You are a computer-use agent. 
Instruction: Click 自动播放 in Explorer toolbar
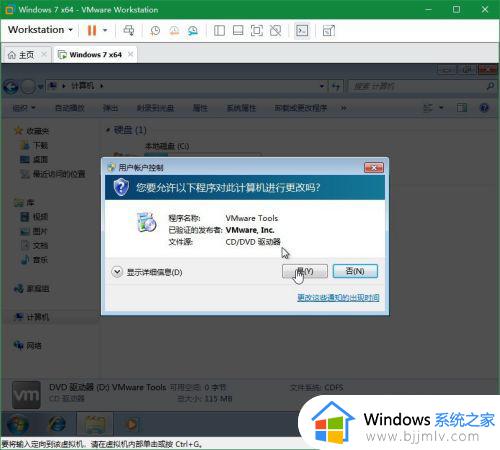pyautogui.click(x=70, y=108)
